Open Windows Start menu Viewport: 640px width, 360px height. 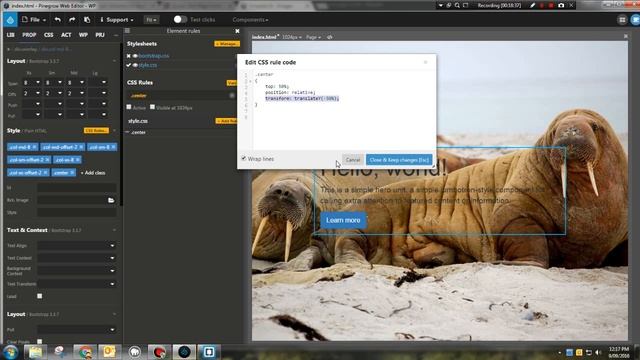pos(10,352)
